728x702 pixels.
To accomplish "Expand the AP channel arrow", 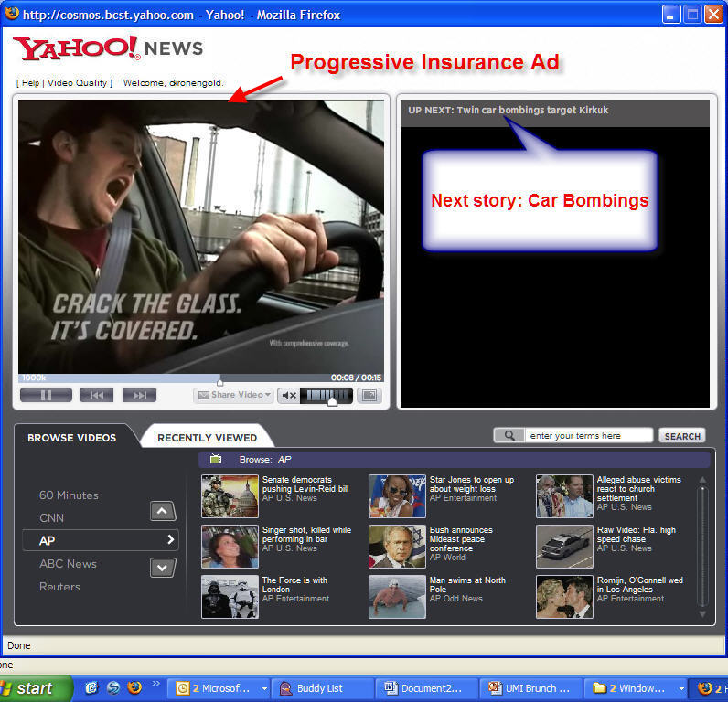I will click(x=170, y=540).
